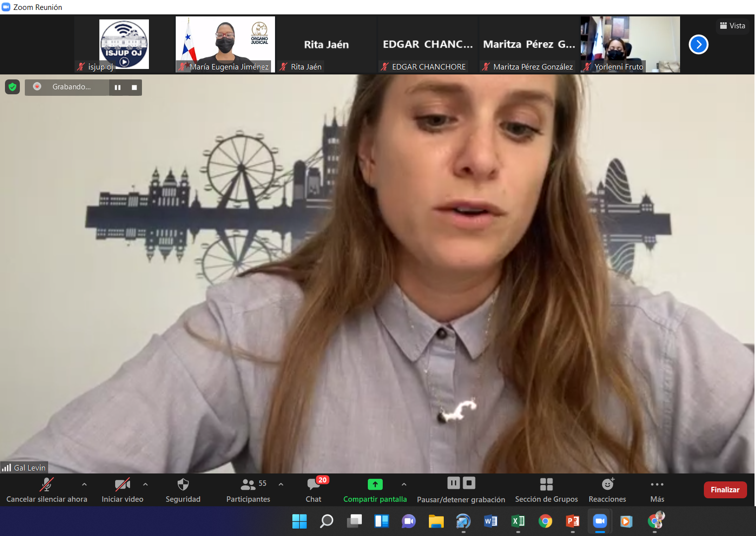
Task: Open Widgets from taskbar
Action: click(382, 521)
